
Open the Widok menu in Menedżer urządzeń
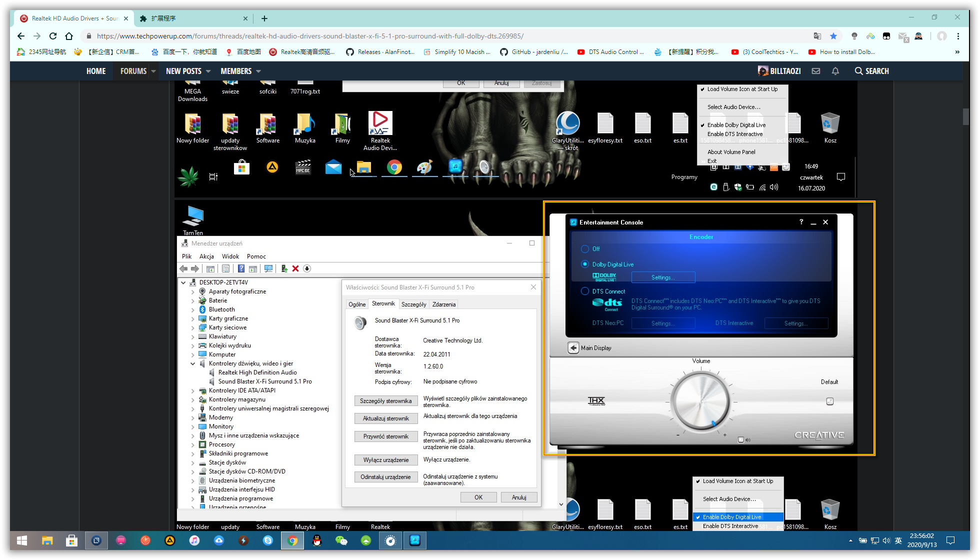(x=230, y=256)
